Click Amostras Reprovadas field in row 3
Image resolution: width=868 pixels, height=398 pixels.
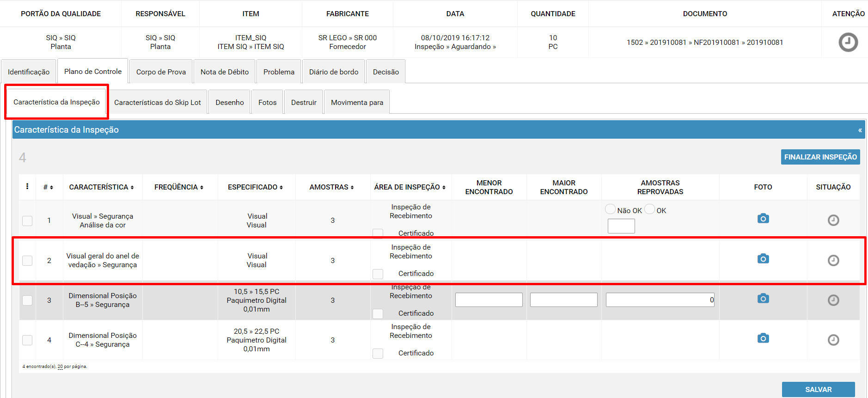point(660,300)
